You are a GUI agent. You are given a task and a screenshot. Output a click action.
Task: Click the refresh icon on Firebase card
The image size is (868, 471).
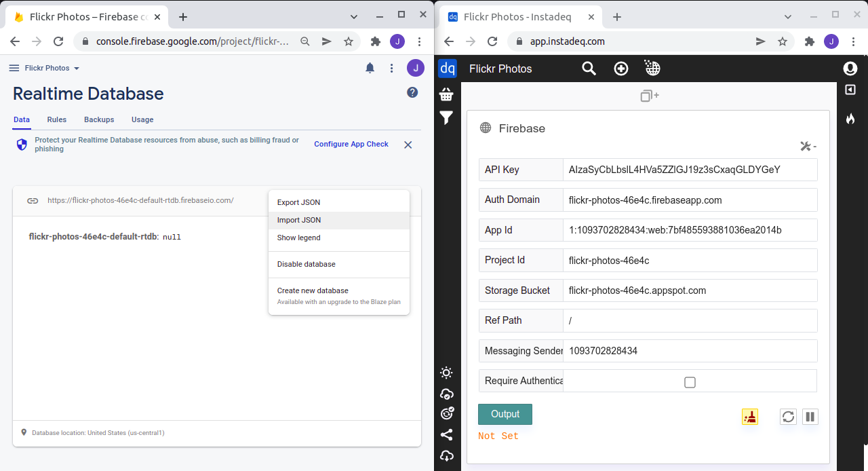pyautogui.click(x=788, y=417)
